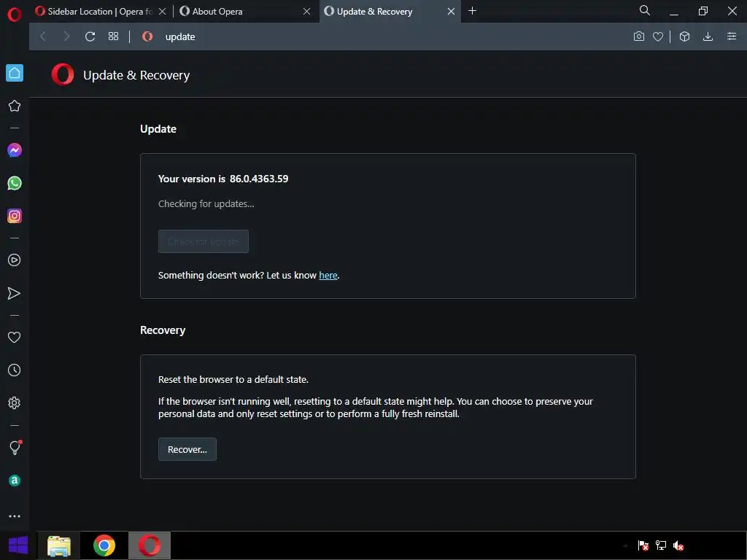This screenshot has width=747, height=560.
Task: Follow the 'here' feedback link
Action: click(328, 275)
